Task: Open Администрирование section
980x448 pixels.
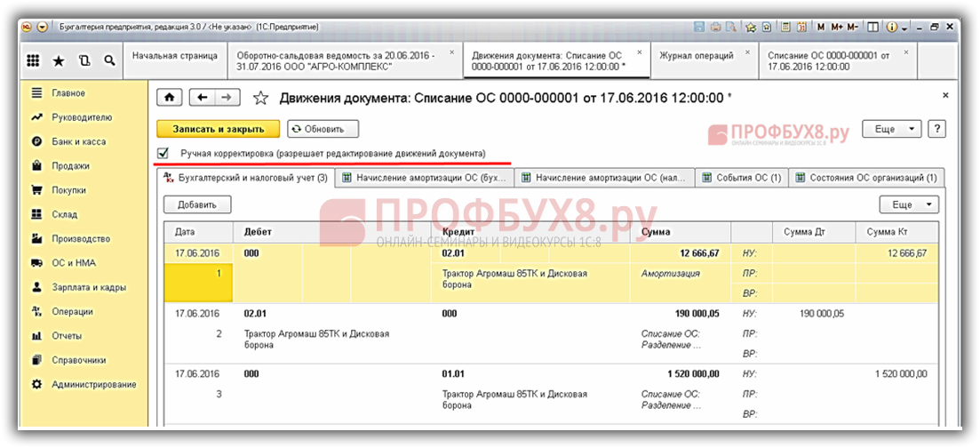Action: click(94, 384)
